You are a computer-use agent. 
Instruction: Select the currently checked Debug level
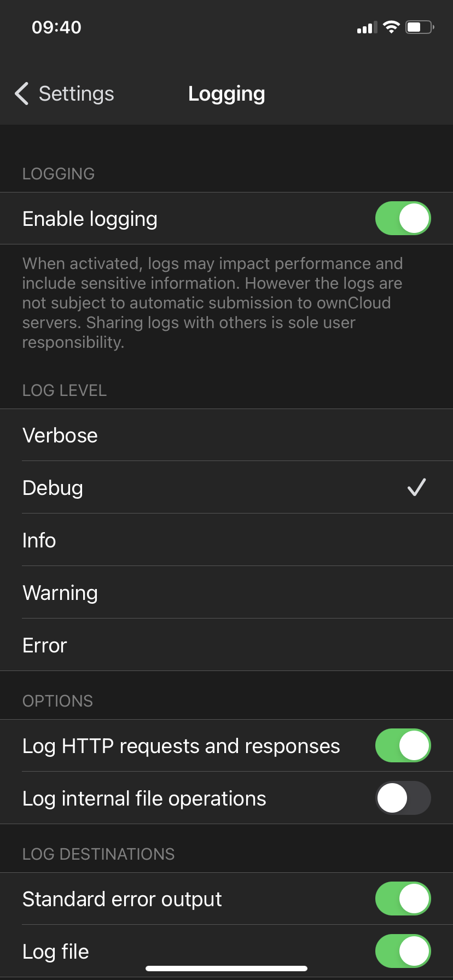(x=53, y=487)
